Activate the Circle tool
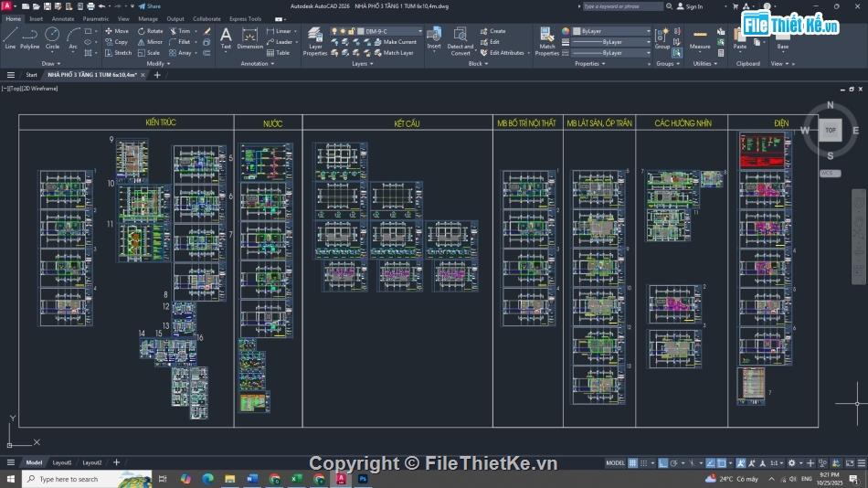Image resolution: width=868 pixels, height=488 pixels. click(x=52, y=37)
